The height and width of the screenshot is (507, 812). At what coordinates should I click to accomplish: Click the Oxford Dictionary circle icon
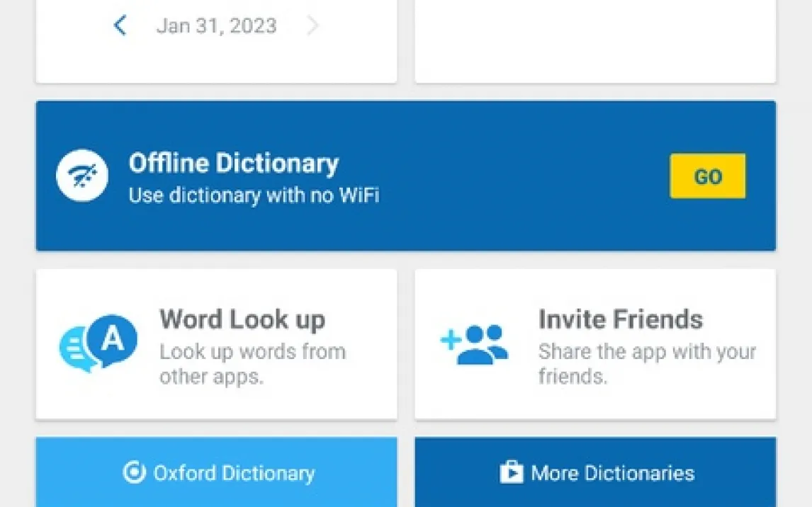tap(133, 472)
